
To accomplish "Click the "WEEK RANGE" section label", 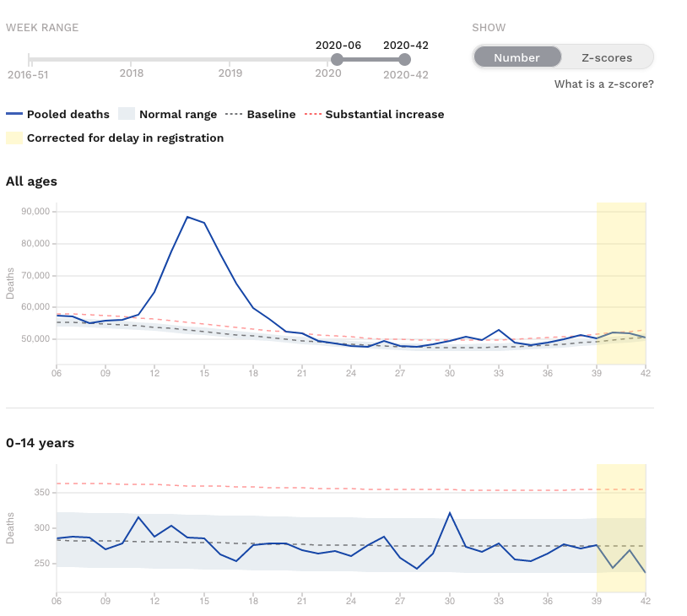I will pyautogui.click(x=42, y=28).
